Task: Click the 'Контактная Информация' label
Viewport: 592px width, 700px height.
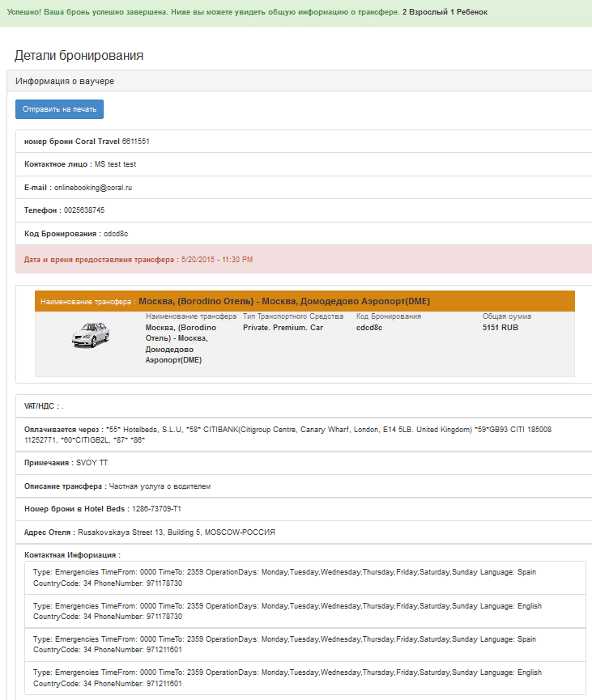Action: point(72,555)
